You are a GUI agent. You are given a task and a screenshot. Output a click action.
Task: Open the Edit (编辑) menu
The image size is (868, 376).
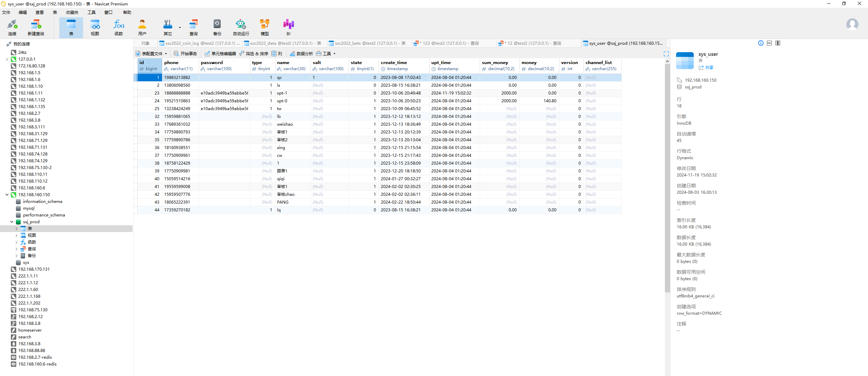click(23, 13)
